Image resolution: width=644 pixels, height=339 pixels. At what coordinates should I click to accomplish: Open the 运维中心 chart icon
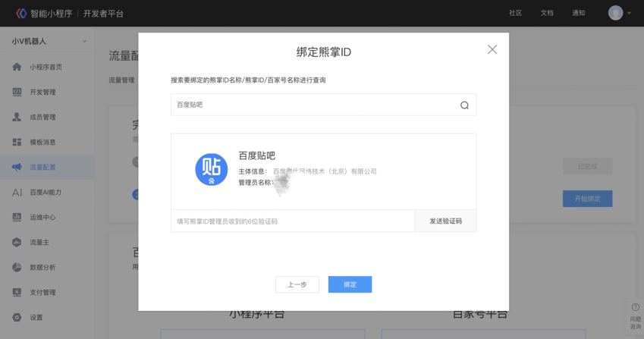pos(17,217)
